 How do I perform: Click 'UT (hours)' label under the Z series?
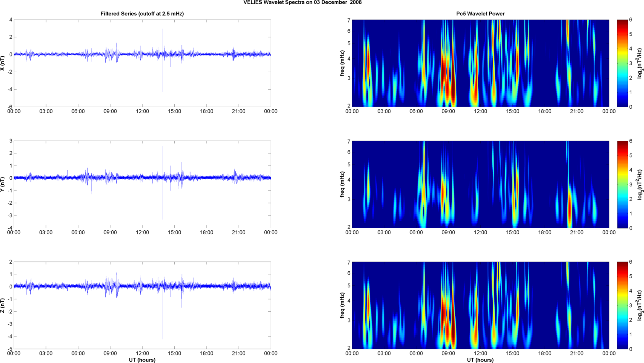click(142, 360)
